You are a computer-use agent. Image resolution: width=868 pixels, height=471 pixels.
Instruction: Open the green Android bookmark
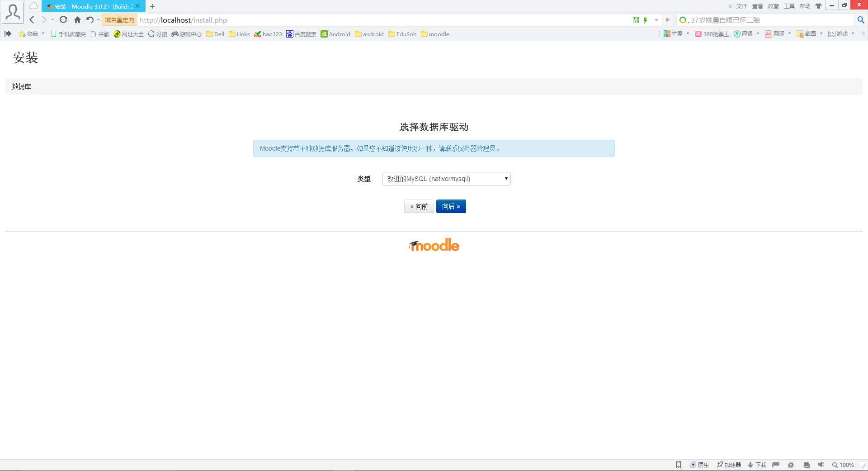335,34
